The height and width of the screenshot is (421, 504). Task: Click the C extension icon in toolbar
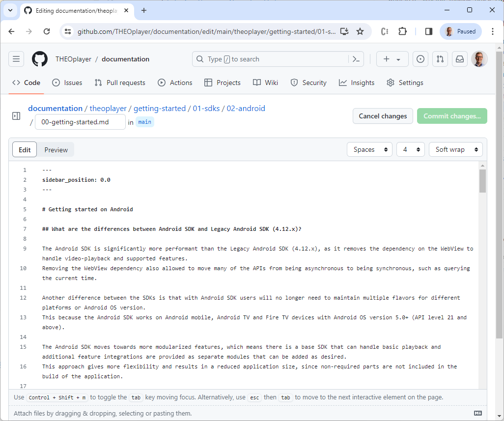385,31
